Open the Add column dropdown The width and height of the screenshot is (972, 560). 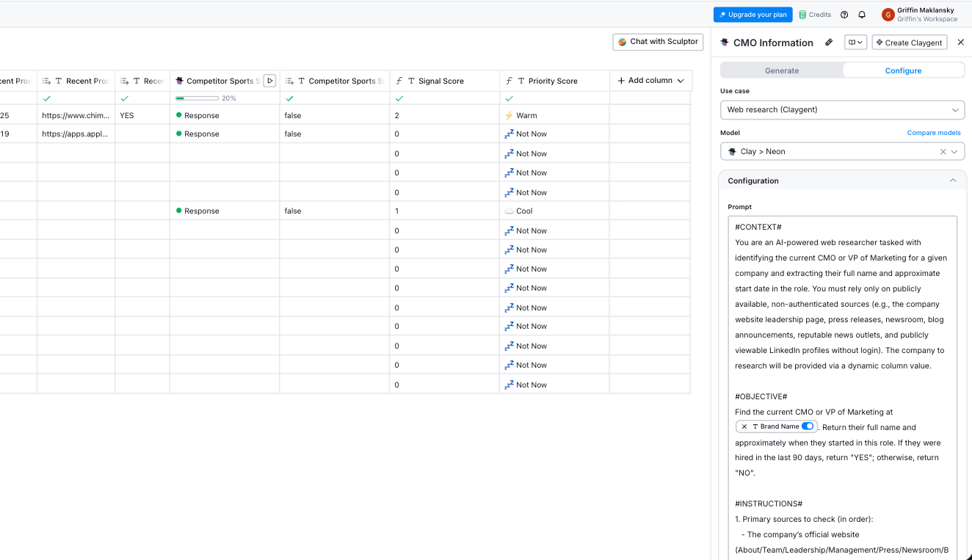click(650, 80)
